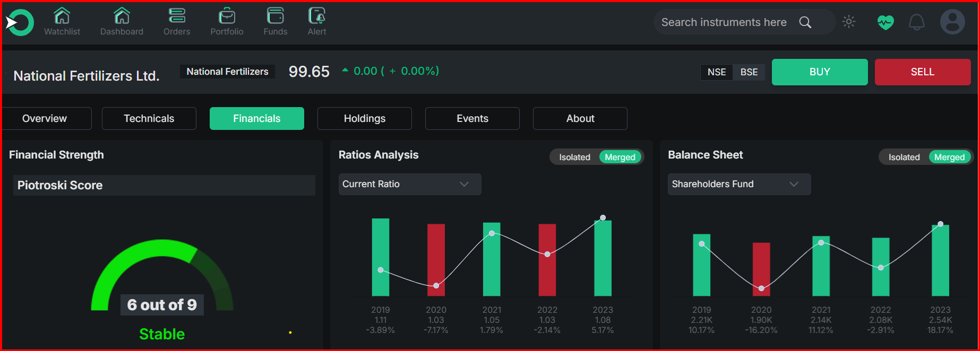This screenshot has height=351, width=980.
Task: Go to the Orders icon
Action: coord(177,16)
